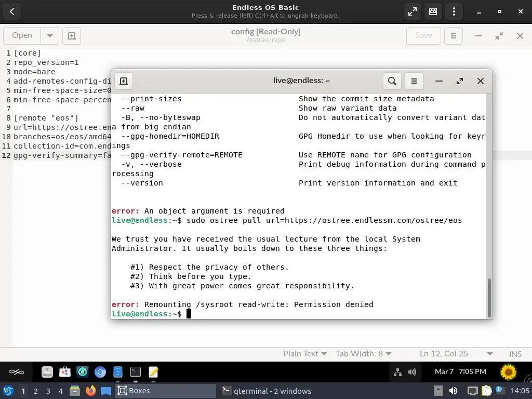Toggle fullscreen for Endless OS Basic box
Image resolution: width=532 pixels, height=399 pixels.
(x=412, y=11)
